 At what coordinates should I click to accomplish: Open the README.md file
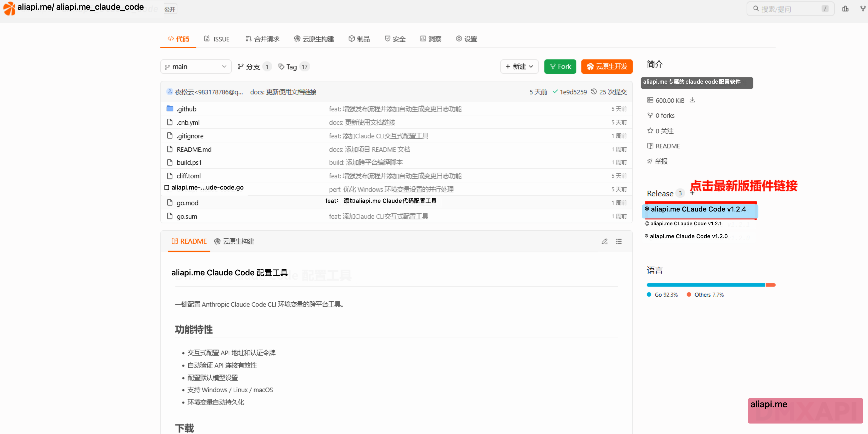[x=194, y=149]
